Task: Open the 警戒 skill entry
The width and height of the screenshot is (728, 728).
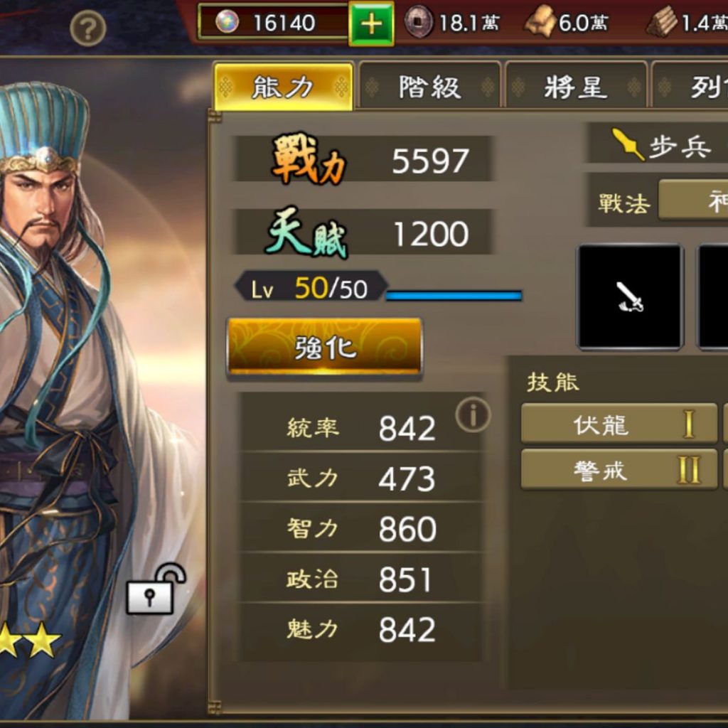Action: (x=619, y=469)
